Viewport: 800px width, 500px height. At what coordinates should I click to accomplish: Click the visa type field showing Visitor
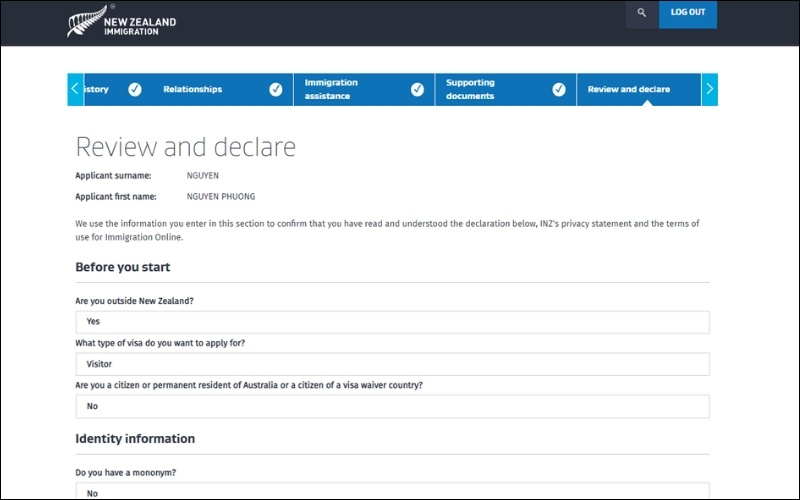(392, 364)
